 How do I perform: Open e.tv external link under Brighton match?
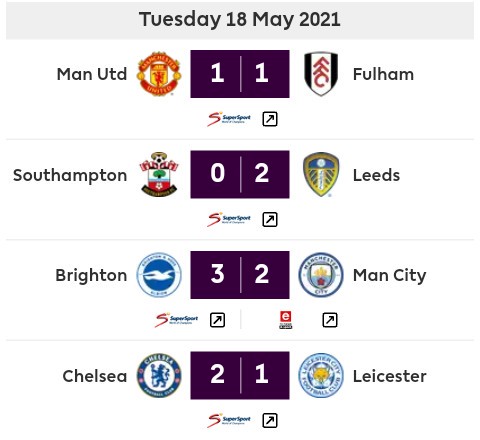[330, 320]
